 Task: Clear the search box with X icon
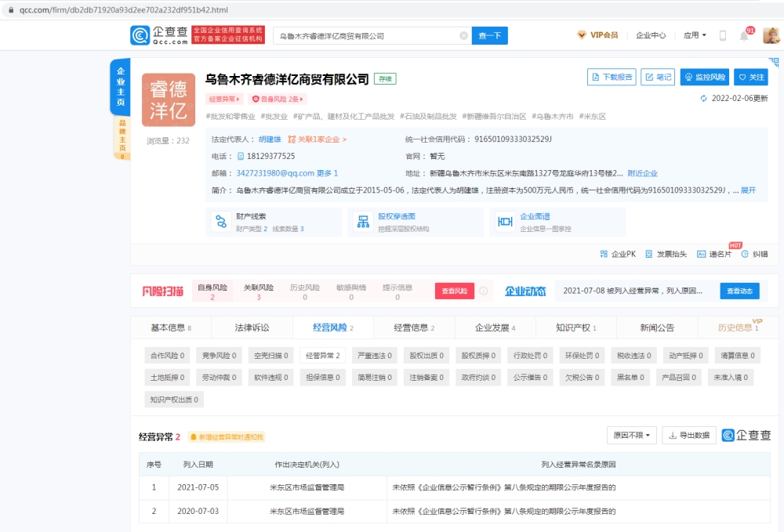463,36
